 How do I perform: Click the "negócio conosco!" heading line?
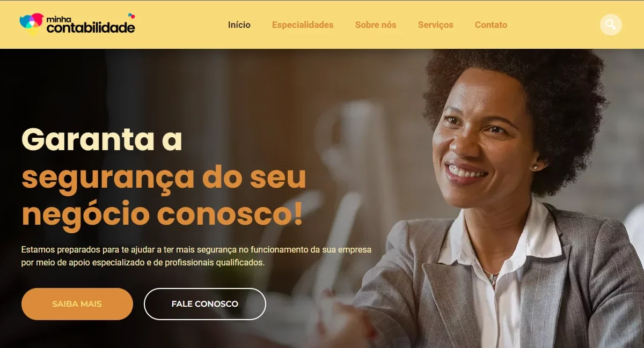[x=162, y=214]
